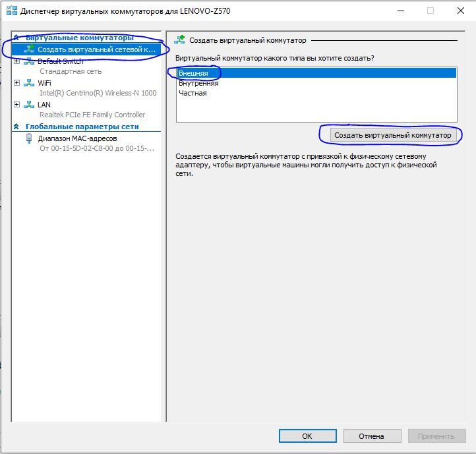Screen dimensions: 476x454
Task: Click 'Стандартная сеть' subtitle text
Action: pyautogui.click(x=71, y=71)
